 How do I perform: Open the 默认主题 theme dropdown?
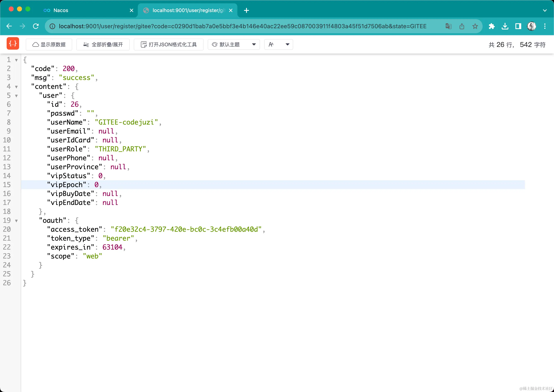[233, 44]
